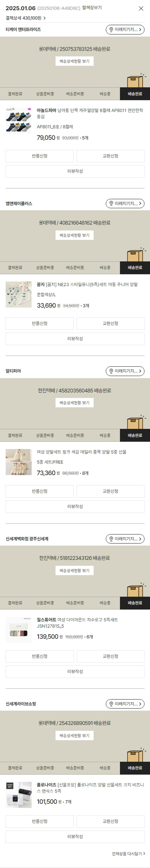This screenshot has height=868, width=150.
Task: Request return for 아놀드파마 socks
Action: [x=40, y=156]
